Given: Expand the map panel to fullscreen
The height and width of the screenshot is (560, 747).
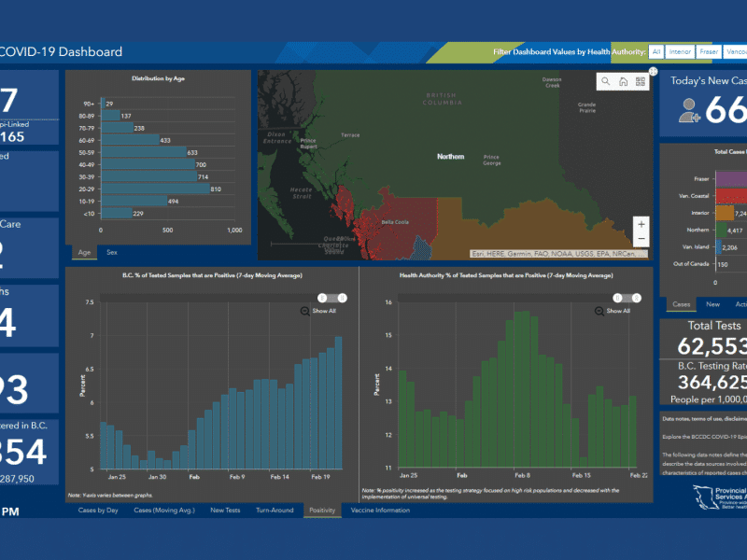Looking at the screenshot, I should coord(653,72).
